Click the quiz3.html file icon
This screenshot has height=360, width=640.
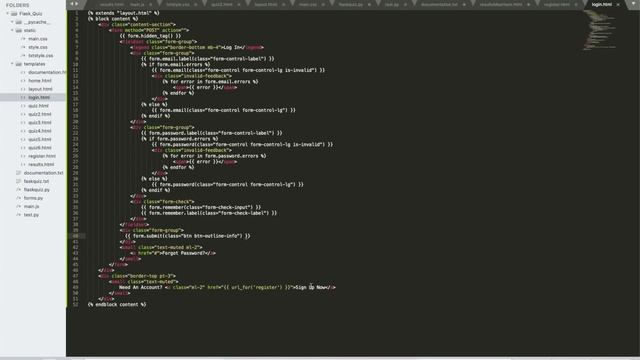(x=23, y=122)
